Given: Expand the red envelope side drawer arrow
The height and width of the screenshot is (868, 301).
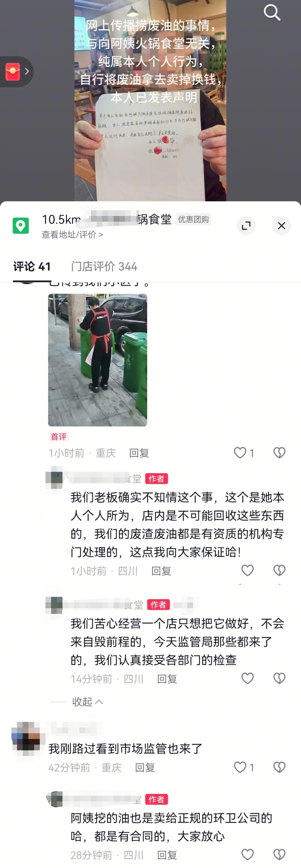Looking at the screenshot, I should pos(27,72).
